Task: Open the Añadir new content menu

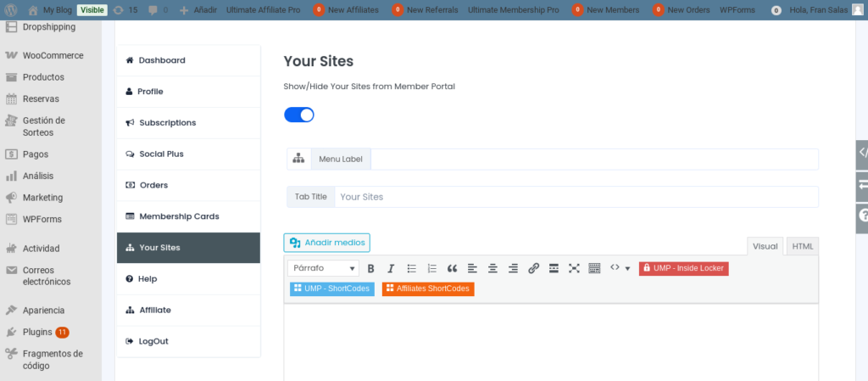Action: pyautogui.click(x=198, y=10)
